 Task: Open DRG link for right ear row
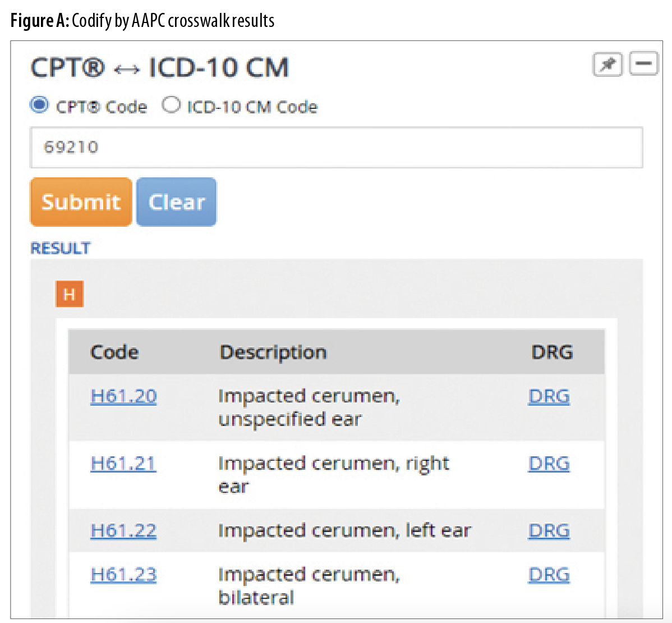(x=549, y=464)
